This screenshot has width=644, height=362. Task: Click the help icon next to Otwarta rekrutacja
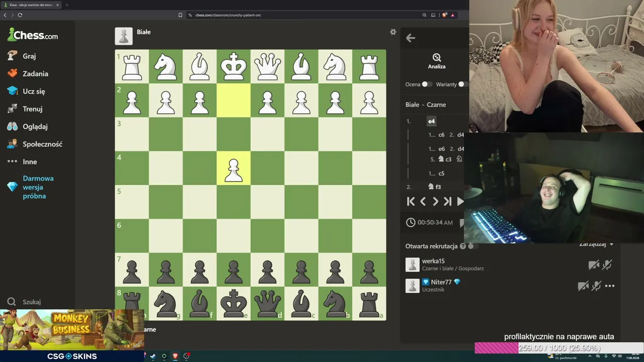click(x=463, y=246)
